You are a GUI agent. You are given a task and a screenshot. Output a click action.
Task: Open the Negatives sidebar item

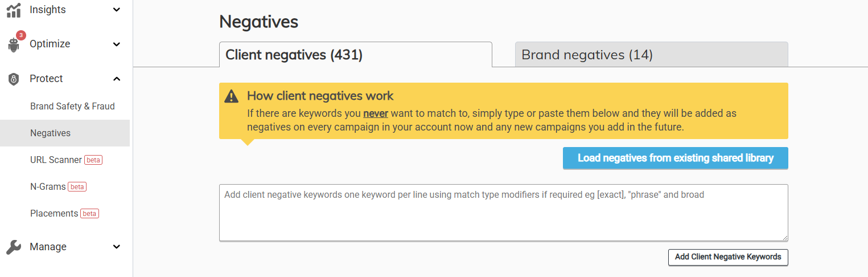[x=51, y=133]
